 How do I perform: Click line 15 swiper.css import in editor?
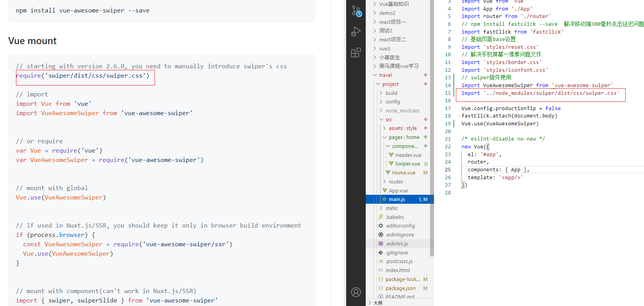pyautogui.click(x=540, y=93)
